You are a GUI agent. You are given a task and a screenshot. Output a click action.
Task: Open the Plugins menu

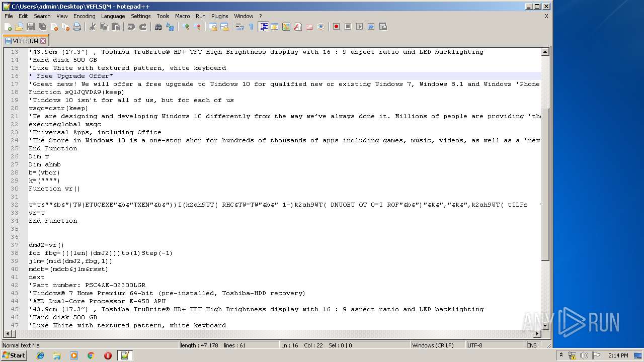click(x=219, y=16)
